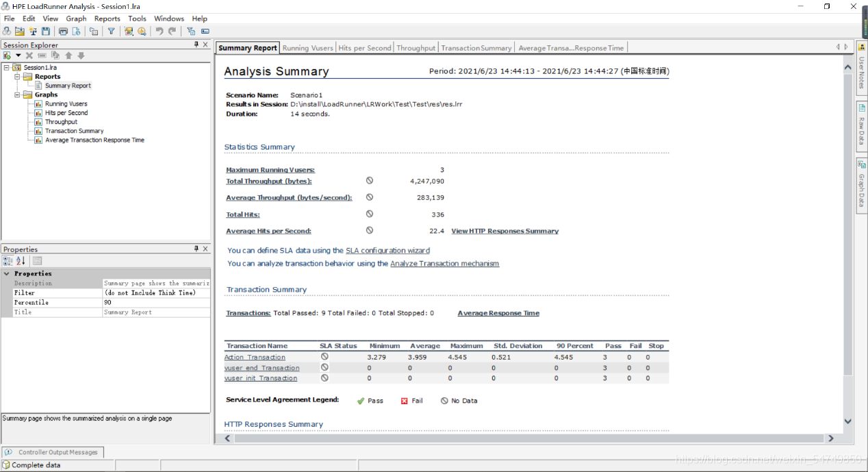Open the Throughput graph in Session Explorer

tap(61, 122)
